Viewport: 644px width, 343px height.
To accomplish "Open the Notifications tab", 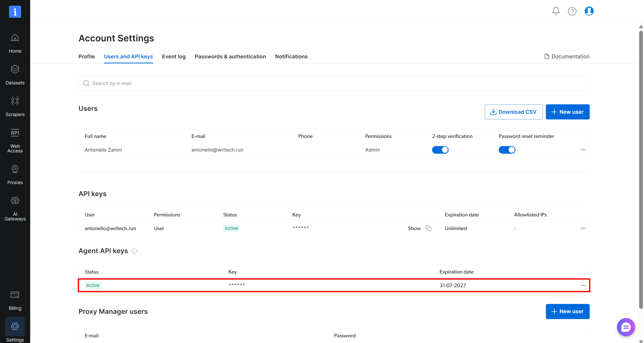I will click(291, 57).
